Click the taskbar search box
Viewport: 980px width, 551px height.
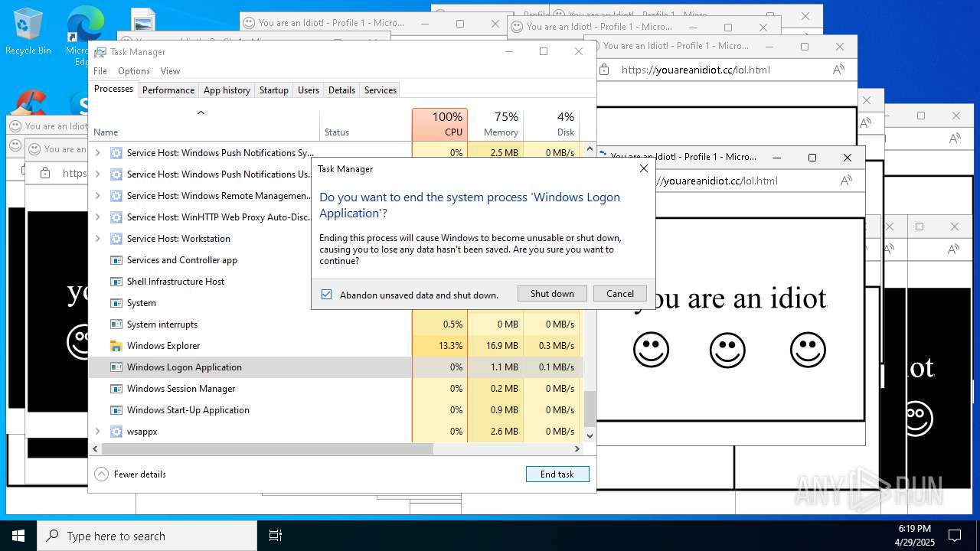tap(147, 536)
